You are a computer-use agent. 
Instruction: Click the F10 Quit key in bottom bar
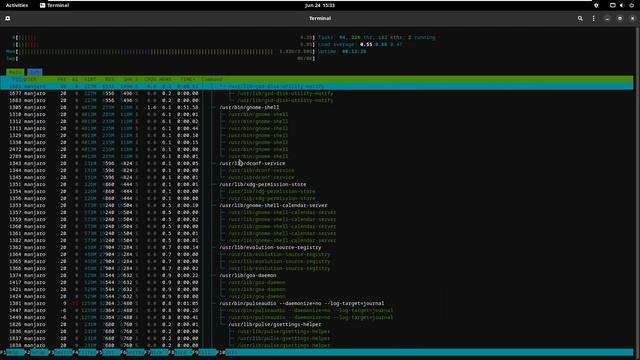[x=230, y=352]
